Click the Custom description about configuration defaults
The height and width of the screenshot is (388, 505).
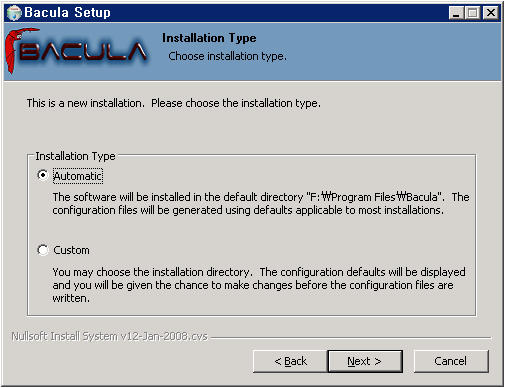(x=259, y=285)
